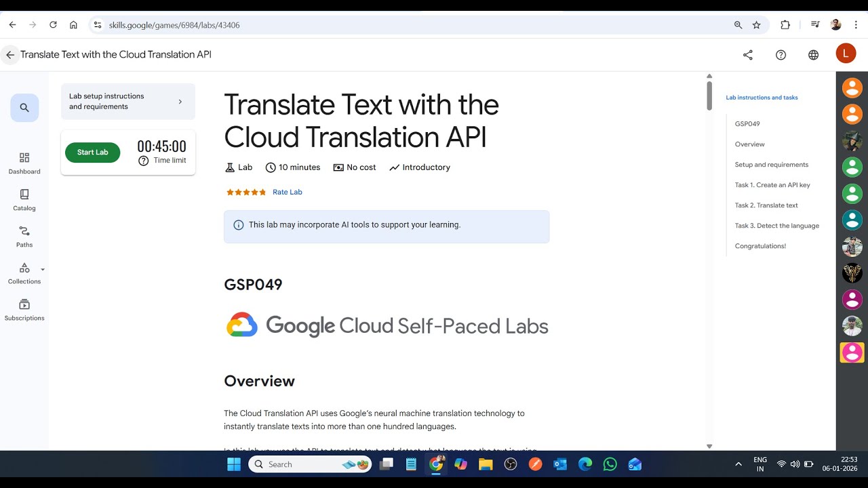This screenshot has height=488, width=868.
Task: Open the zoom magnifier in address bar
Action: tap(738, 25)
